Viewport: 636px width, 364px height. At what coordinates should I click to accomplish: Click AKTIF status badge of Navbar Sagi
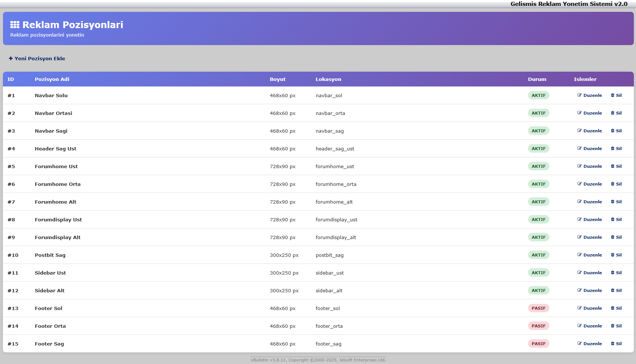(x=538, y=131)
